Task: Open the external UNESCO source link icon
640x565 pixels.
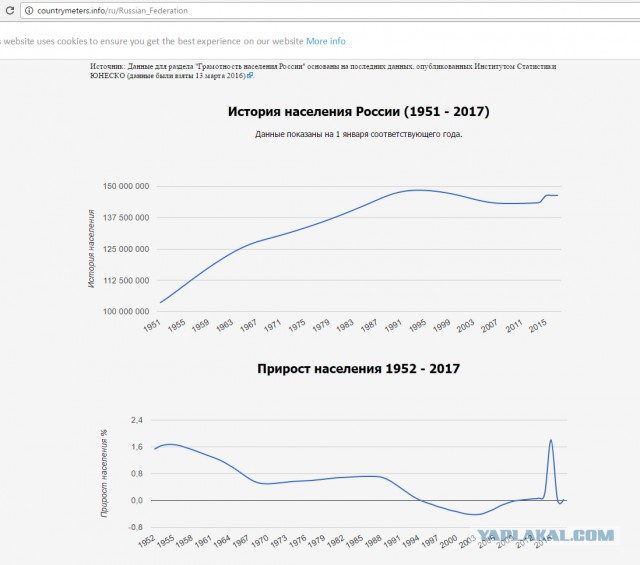Action: (x=250, y=76)
